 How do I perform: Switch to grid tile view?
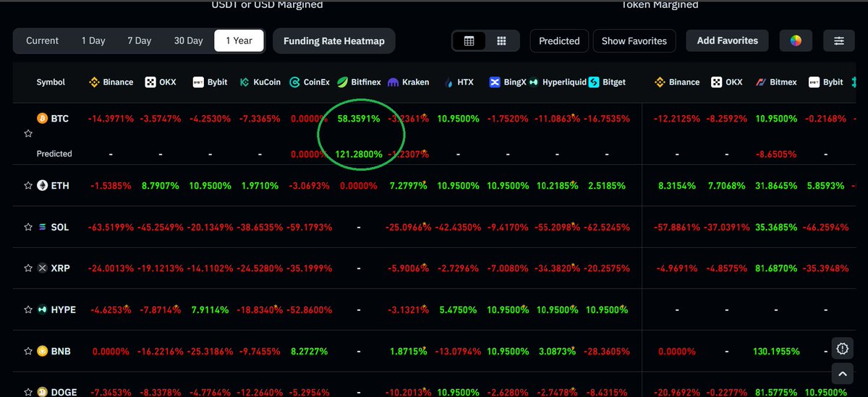point(501,41)
